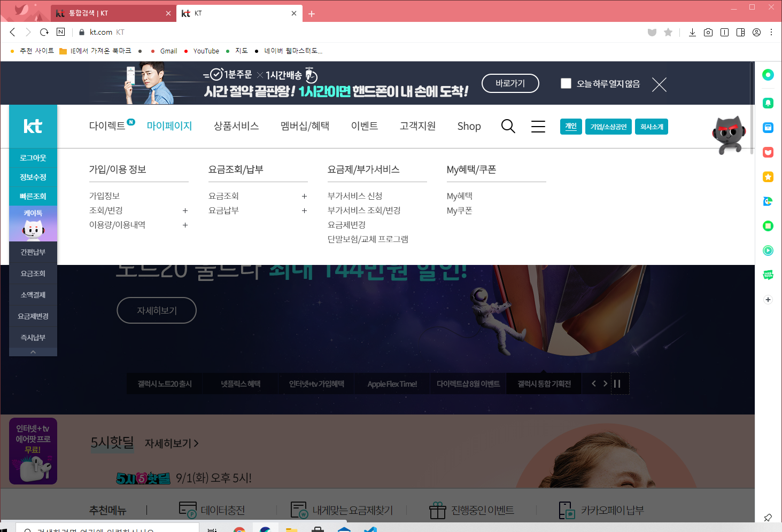Open the 가입정보 link
782x532 pixels.
click(x=104, y=196)
